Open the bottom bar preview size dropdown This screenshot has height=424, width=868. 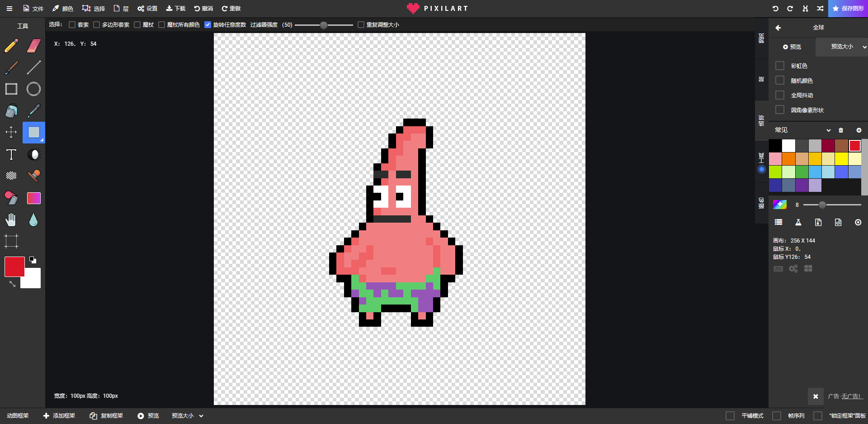click(x=187, y=416)
